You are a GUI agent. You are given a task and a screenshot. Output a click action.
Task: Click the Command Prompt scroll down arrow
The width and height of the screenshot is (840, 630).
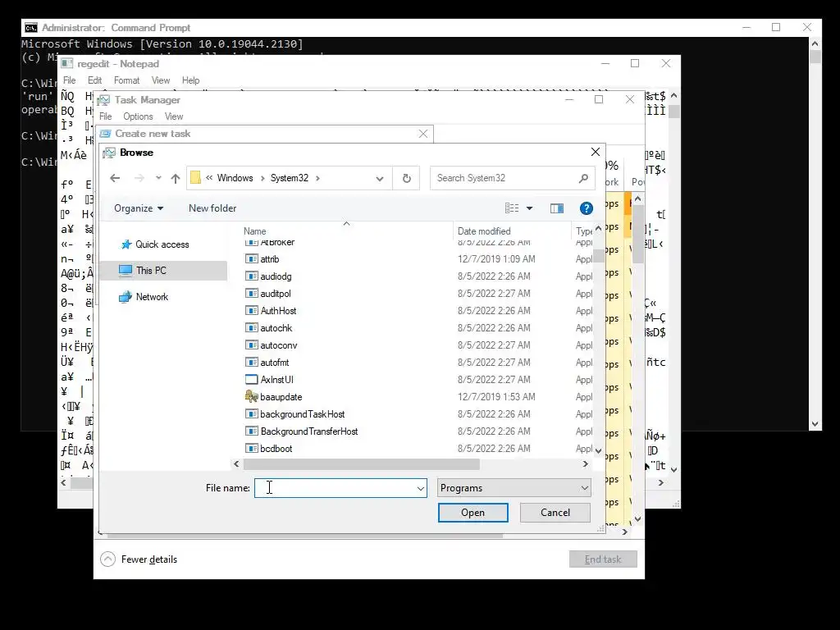click(x=815, y=424)
